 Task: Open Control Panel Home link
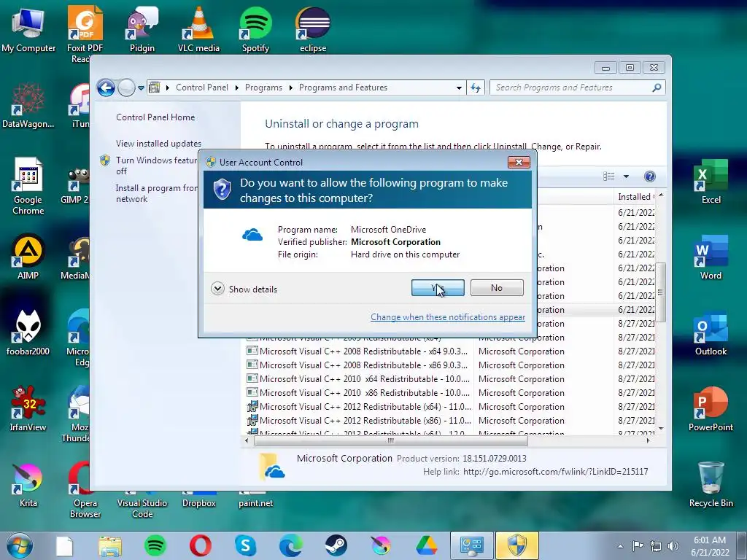coord(155,117)
